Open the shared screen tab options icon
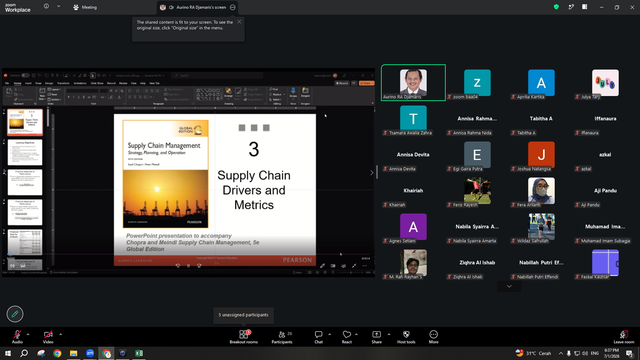640x360 pixels. [x=233, y=7]
